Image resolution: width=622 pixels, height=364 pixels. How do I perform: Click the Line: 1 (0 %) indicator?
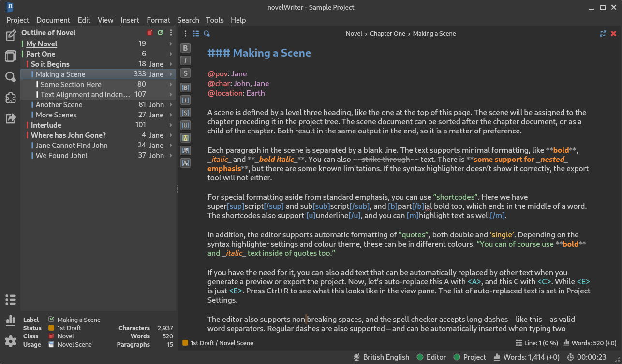(x=536, y=343)
